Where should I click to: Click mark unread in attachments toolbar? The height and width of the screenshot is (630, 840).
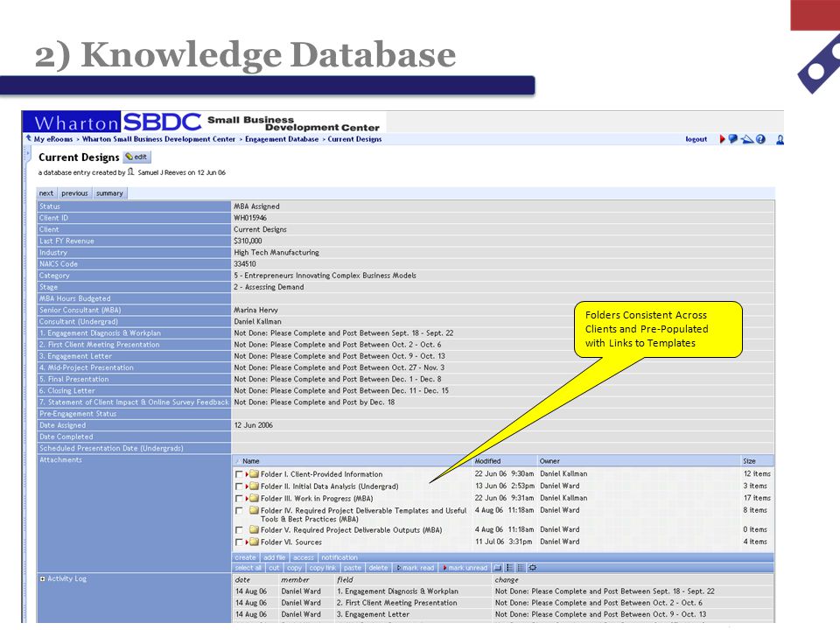[464, 568]
